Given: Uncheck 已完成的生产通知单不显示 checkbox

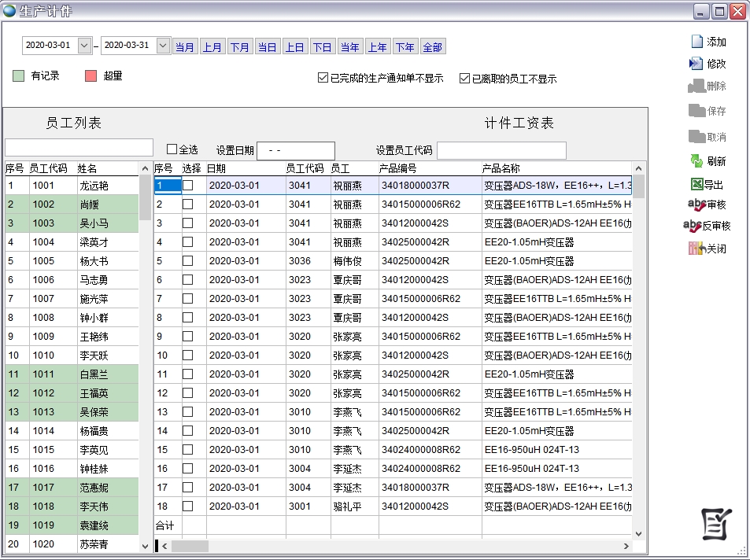Looking at the screenshot, I should click(323, 78).
